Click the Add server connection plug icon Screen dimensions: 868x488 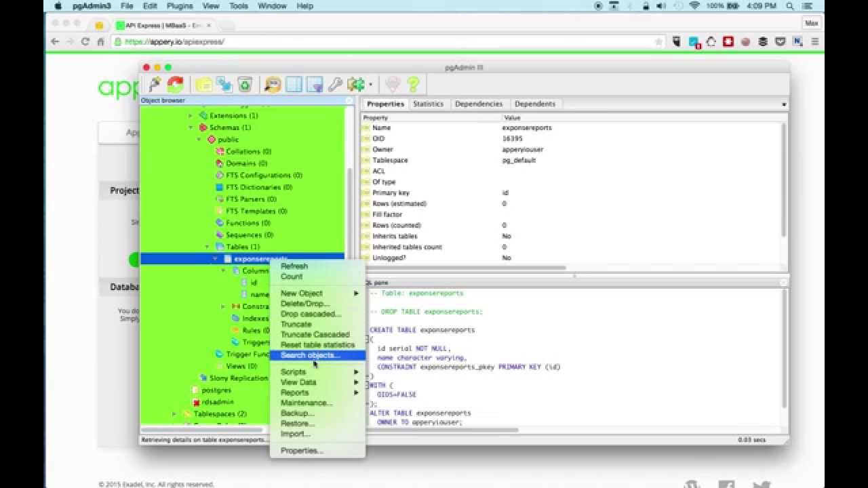(155, 84)
